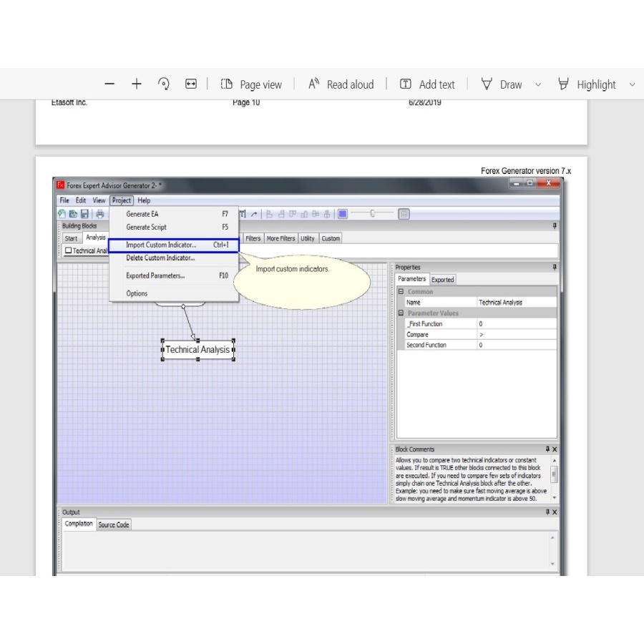
Task: Select the Add text tool
Action: click(428, 84)
